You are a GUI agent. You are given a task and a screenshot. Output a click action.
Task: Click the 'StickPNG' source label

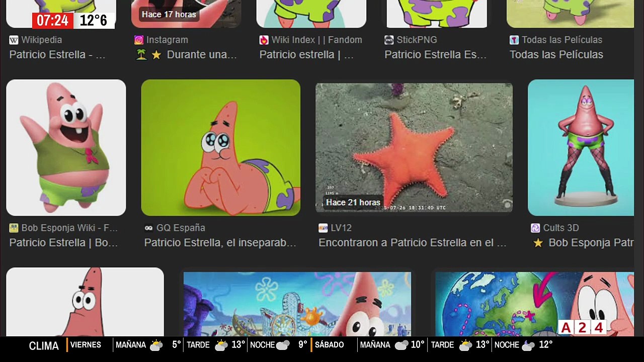point(417,40)
